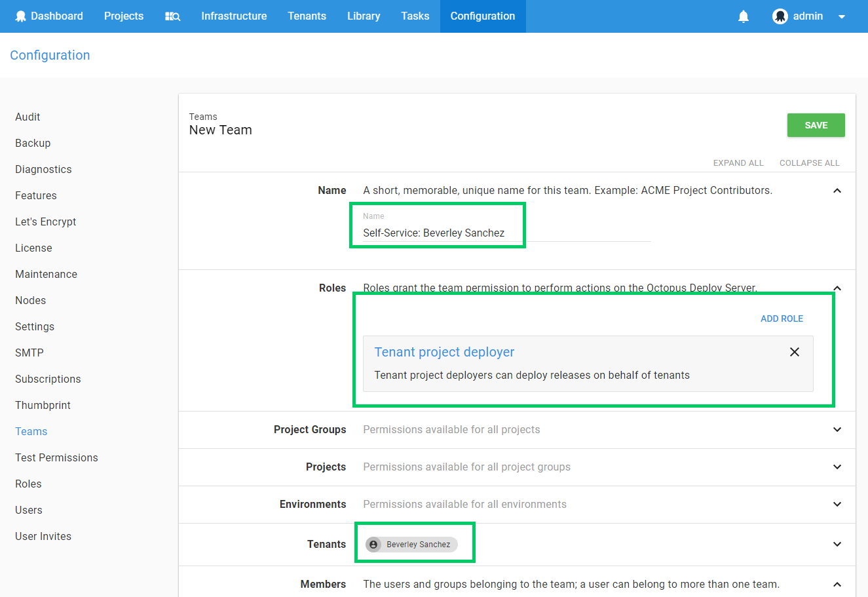Expand the Environments section
The height and width of the screenshot is (597, 868).
[x=837, y=505]
